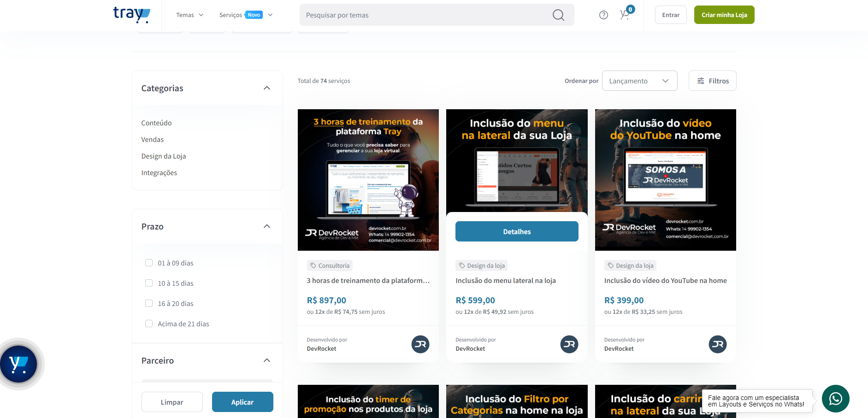Open the WhatsApp chat button
This screenshot has width=868, height=418.
[835, 399]
